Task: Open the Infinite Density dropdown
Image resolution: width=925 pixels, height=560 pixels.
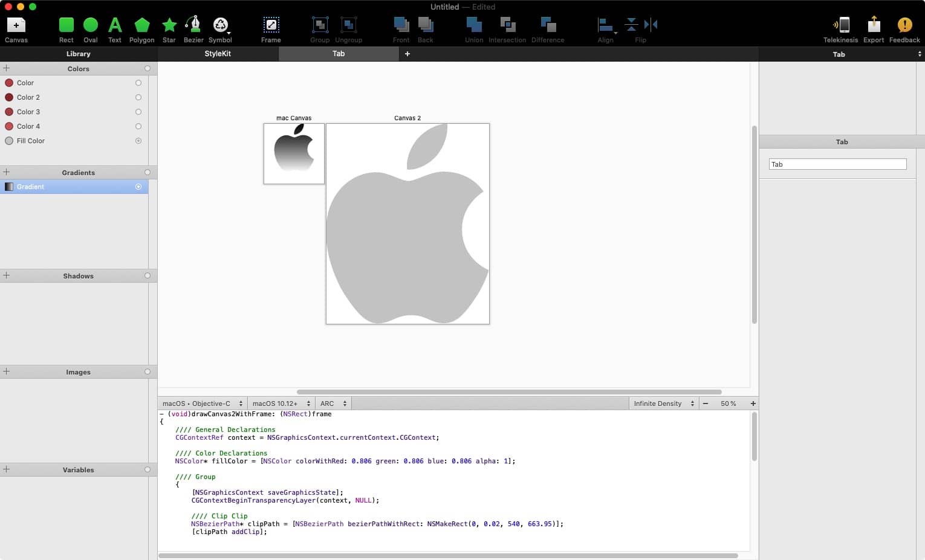Action: point(664,404)
